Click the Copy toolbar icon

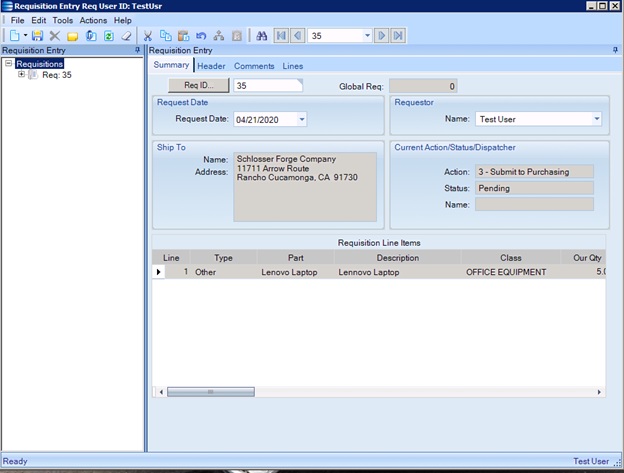pyautogui.click(x=166, y=36)
